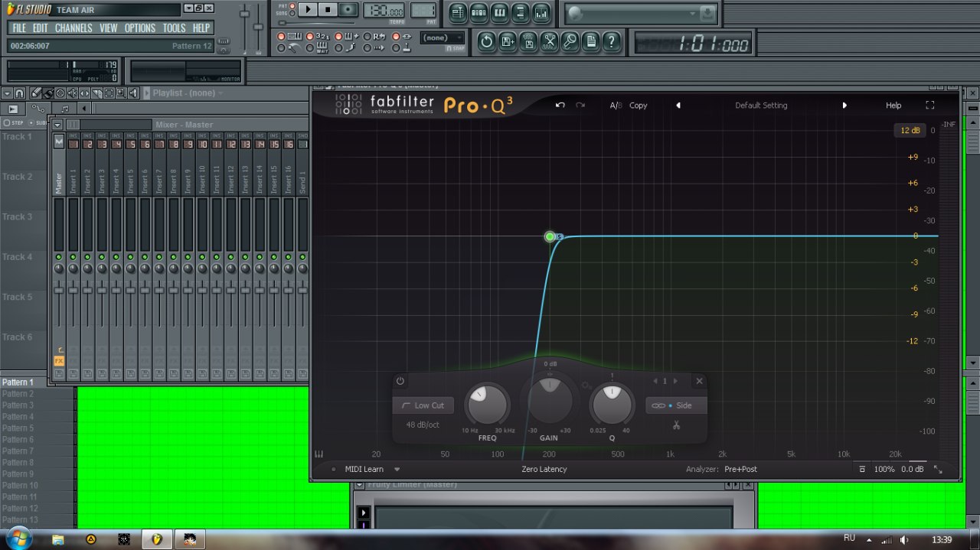Click the one-click recording microphone button
Image resolution: width=980 pixels, height=550 pixels.
[570, 41]
